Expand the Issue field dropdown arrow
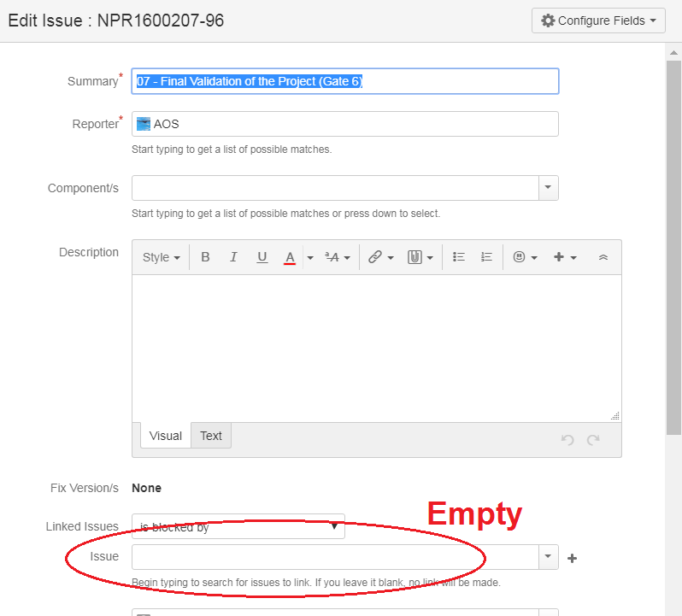 coord(549,557)
